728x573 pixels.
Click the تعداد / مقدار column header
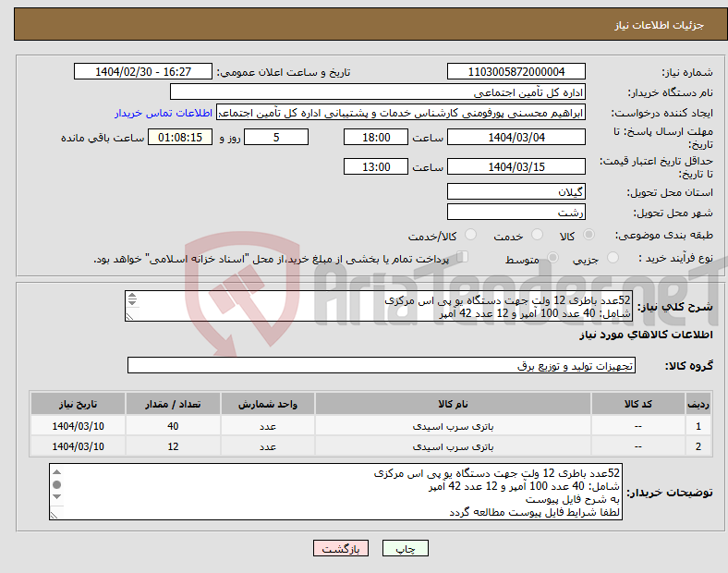(x=173, y=404)
